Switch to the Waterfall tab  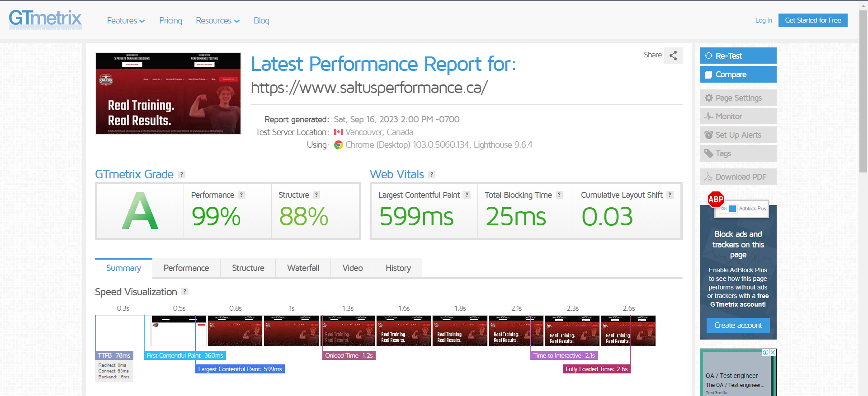click(303, 268)
